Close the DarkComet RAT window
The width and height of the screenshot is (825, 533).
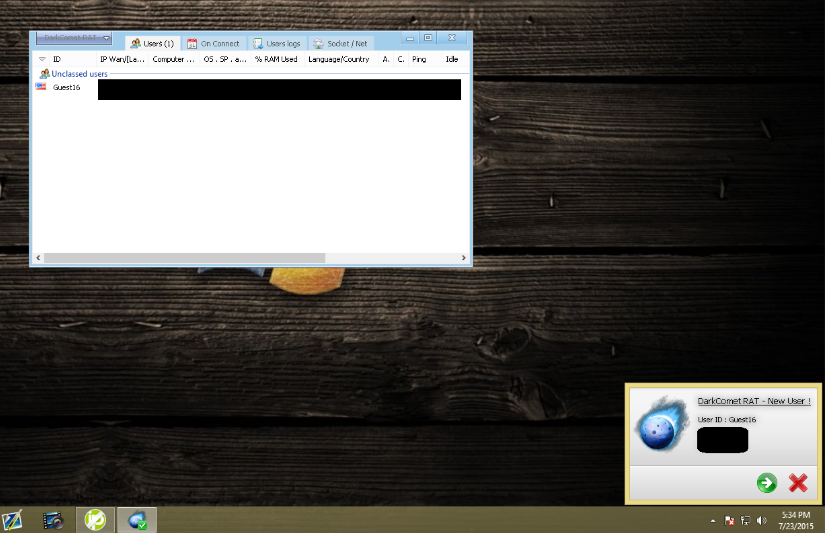pos(452,38)
